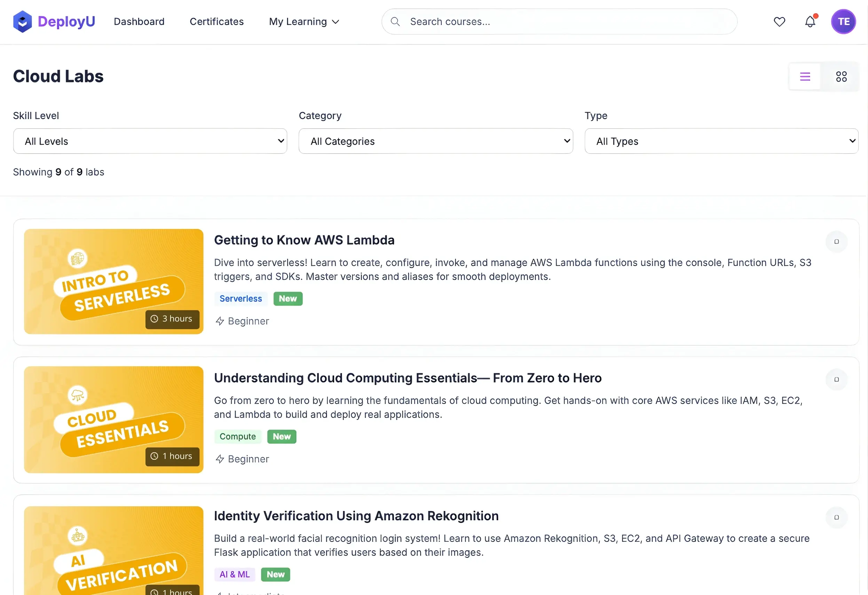Bookmark the AWS Lambda lab
868x595 pixels.
(836, 242)
